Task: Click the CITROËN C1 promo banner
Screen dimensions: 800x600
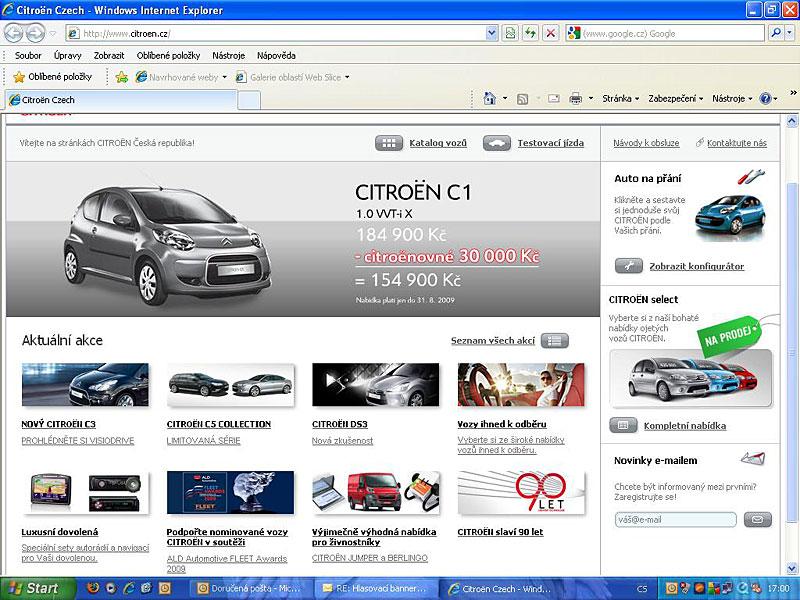Action: click(303, 239)
